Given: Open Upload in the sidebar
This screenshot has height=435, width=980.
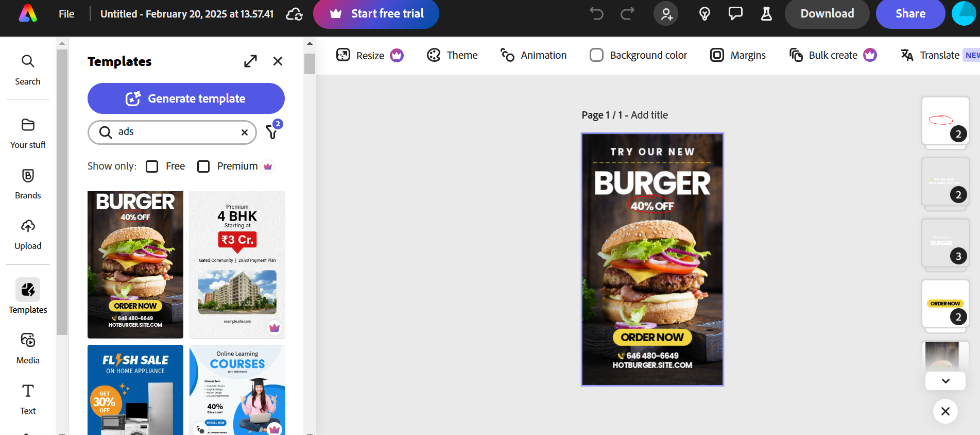Looking at the screenshot, I should click(x=28, y=235).
